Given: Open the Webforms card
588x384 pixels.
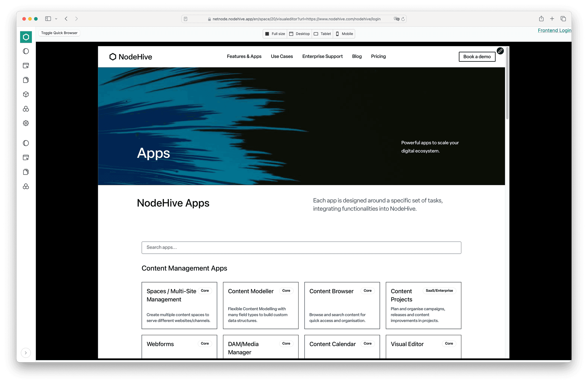Looking at the screenshot, I should (x=179, y=347).
